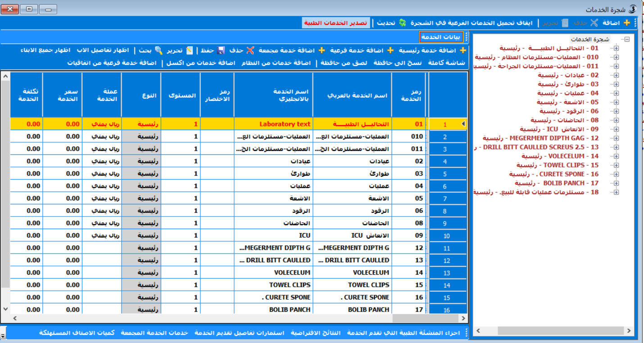Click the ريال يمني currency cell in row 4

(102, 161)
